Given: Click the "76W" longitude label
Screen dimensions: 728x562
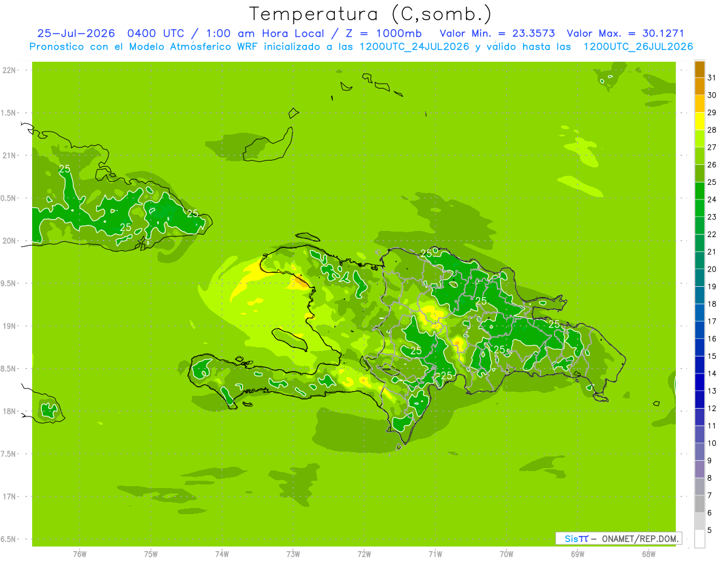Looking at the screenshot, I should (x=79, y=554).
